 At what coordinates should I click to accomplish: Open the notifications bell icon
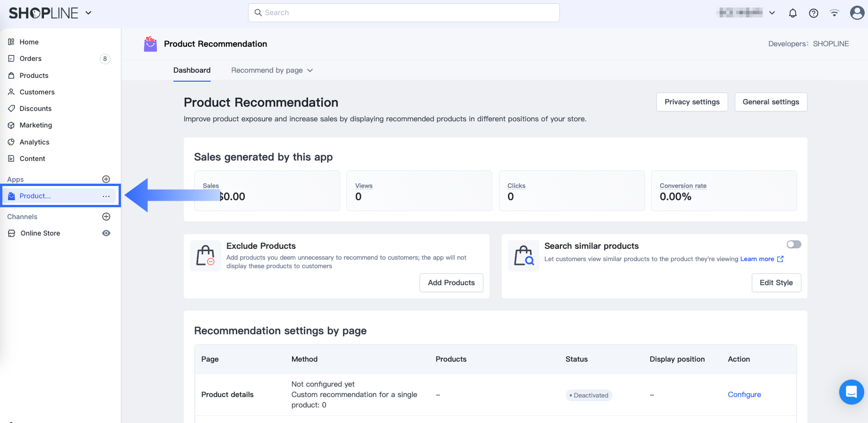(x=793, y=13)
